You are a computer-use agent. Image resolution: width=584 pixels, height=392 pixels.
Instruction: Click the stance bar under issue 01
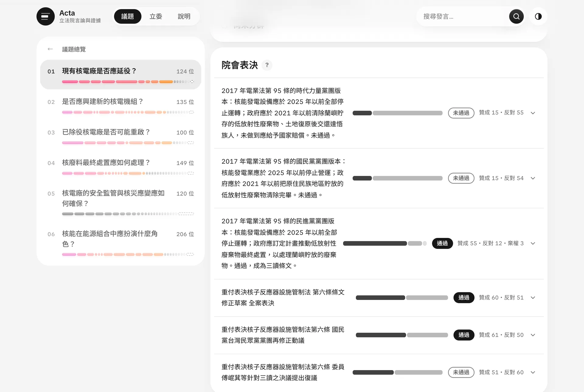(128, 82)
